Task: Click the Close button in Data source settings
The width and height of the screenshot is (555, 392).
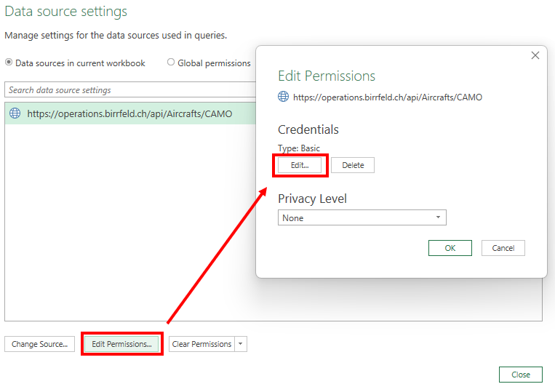Action: point(520,375)
